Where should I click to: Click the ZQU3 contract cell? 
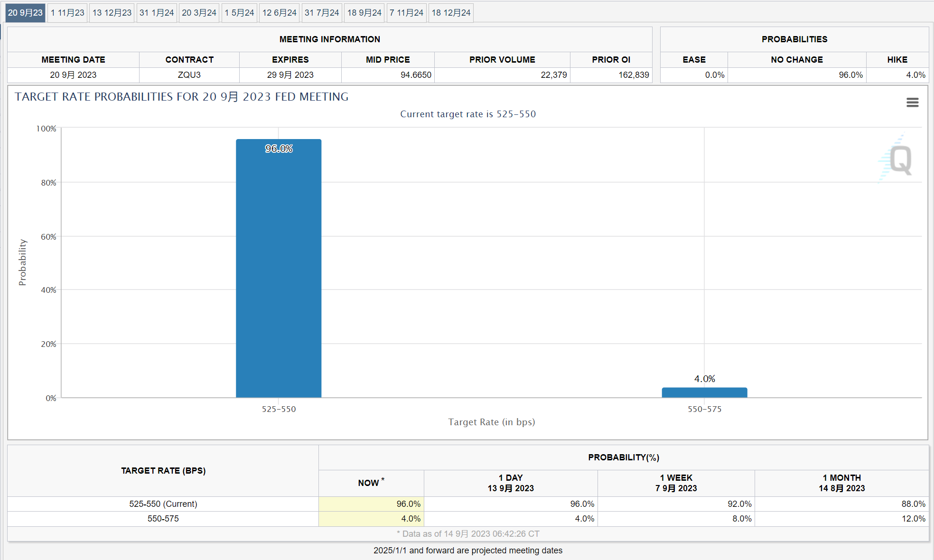[189, 75]
